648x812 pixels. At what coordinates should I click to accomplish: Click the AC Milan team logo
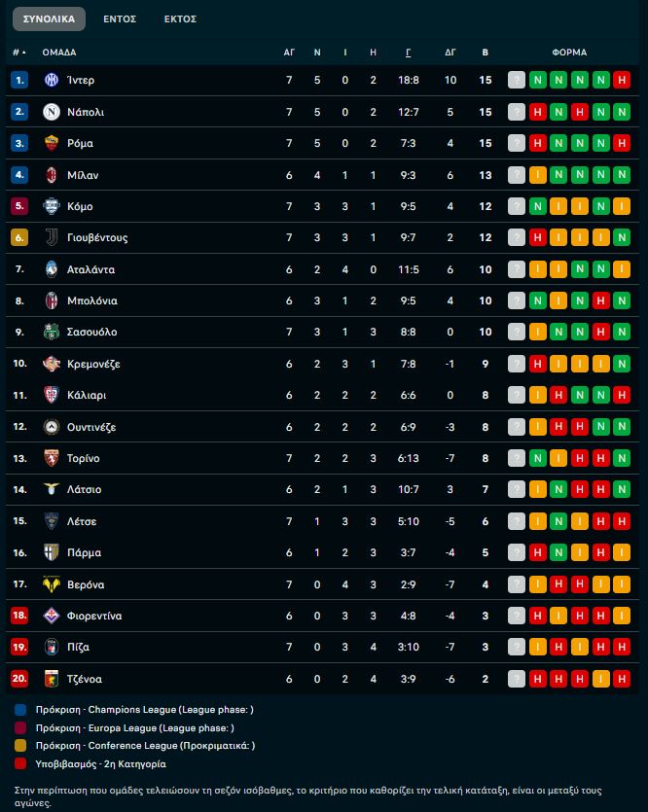click(x=52, y=175)
